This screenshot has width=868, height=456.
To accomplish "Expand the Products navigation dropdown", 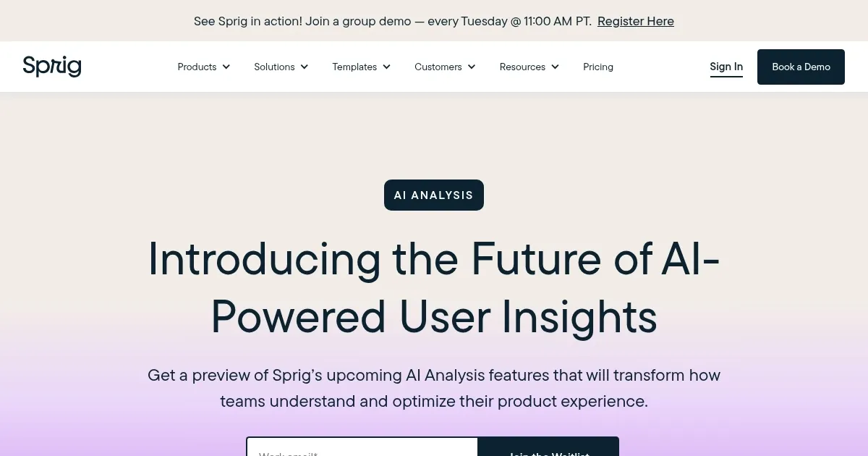I will 197,67.
